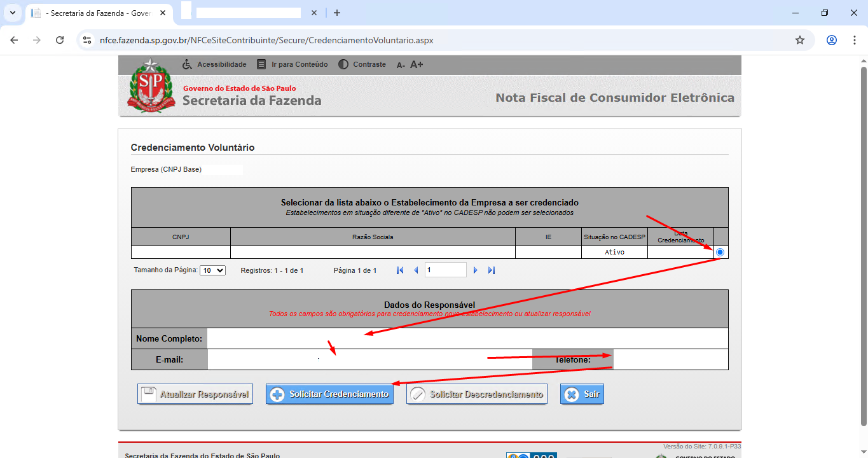Jump to last page icon
This screenshot has width=868, height=458.
pos(492,270)
